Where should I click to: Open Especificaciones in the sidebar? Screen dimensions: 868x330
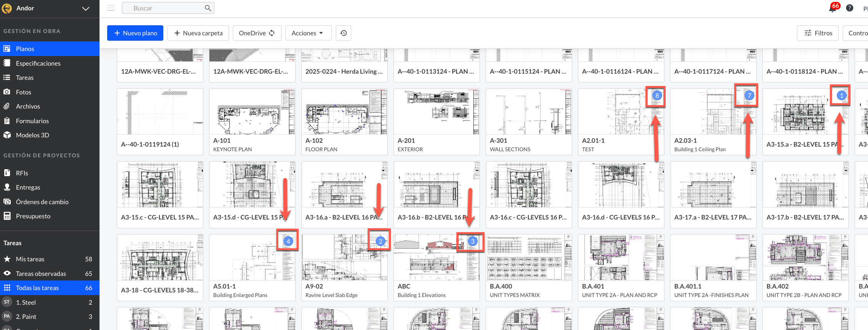tap(38, 63)
